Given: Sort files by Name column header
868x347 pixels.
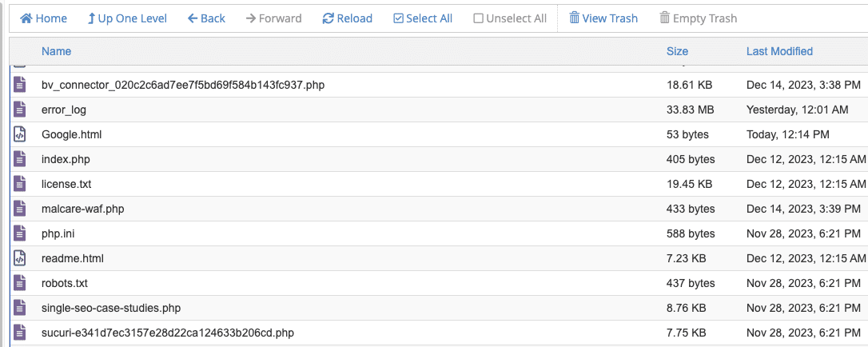Looking at the screenshot, I should (56, 51).
